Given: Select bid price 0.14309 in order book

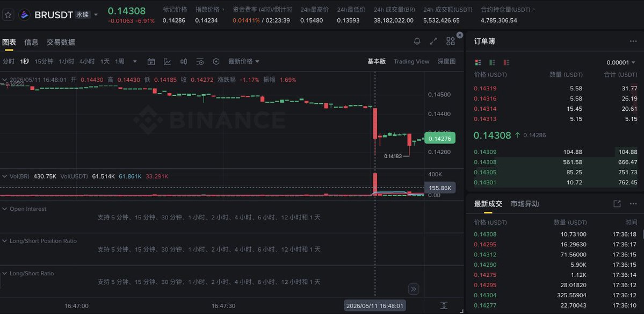Looking at the screenshot, I should [485, 152].
